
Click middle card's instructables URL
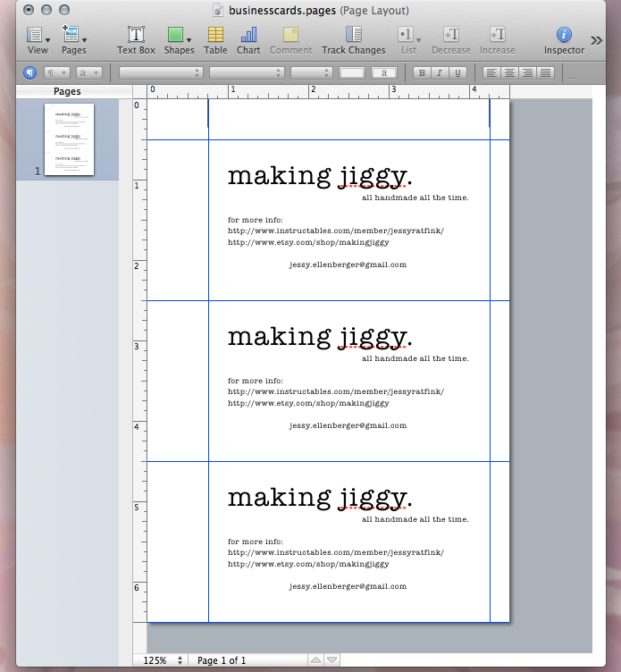coord(336,391)
